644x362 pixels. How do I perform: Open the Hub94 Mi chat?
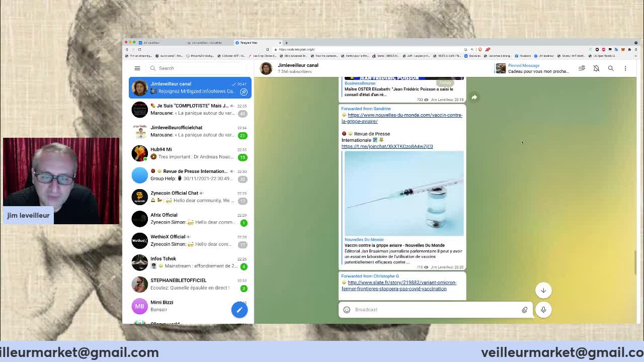point(190,153)
